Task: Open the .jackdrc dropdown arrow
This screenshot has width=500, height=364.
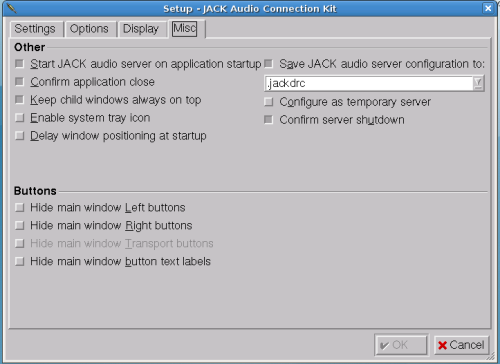Action: [478, 83]
